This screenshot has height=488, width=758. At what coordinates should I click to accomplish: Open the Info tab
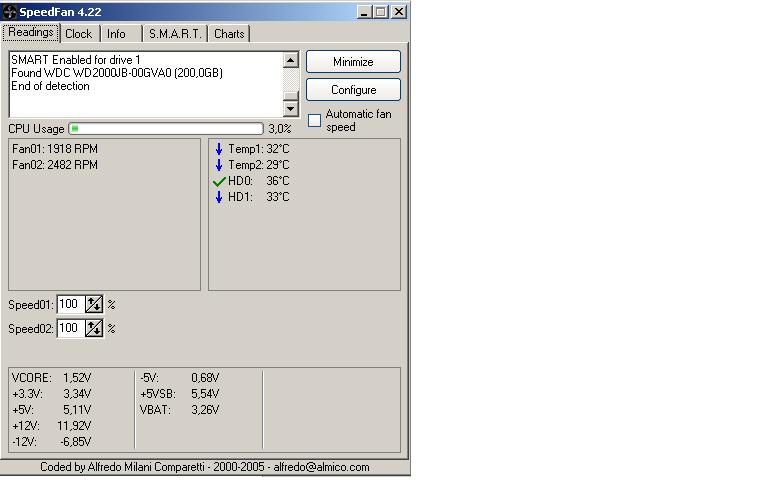[x=116, y=34]
